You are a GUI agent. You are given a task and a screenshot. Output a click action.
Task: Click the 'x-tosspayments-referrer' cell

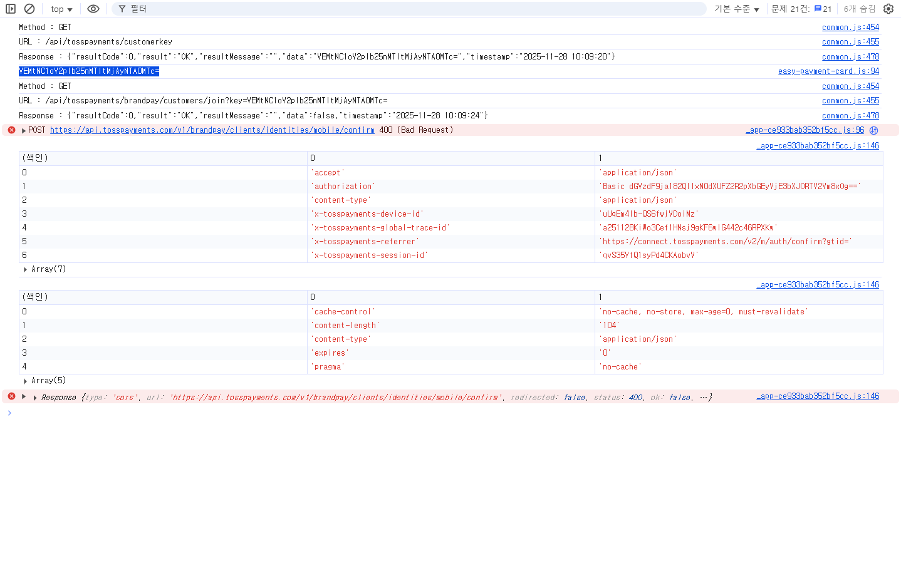[x=451, y=242]
